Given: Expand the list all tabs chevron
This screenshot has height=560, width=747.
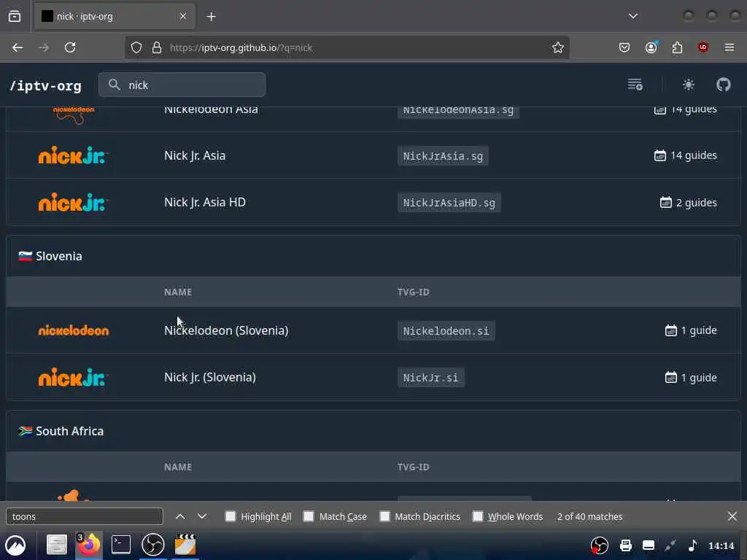Looking at the screenshot, I should pyautogui.click(x=632, y=16).
